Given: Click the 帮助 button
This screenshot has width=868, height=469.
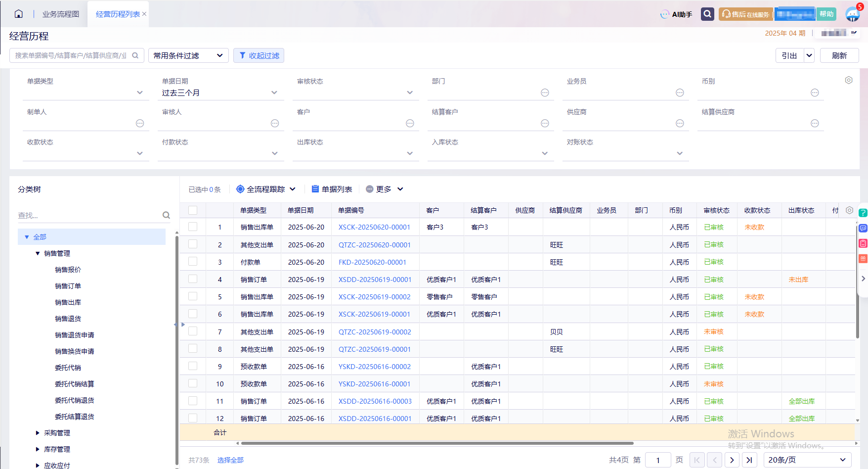Looking at the screenshot, I should 826,14.
